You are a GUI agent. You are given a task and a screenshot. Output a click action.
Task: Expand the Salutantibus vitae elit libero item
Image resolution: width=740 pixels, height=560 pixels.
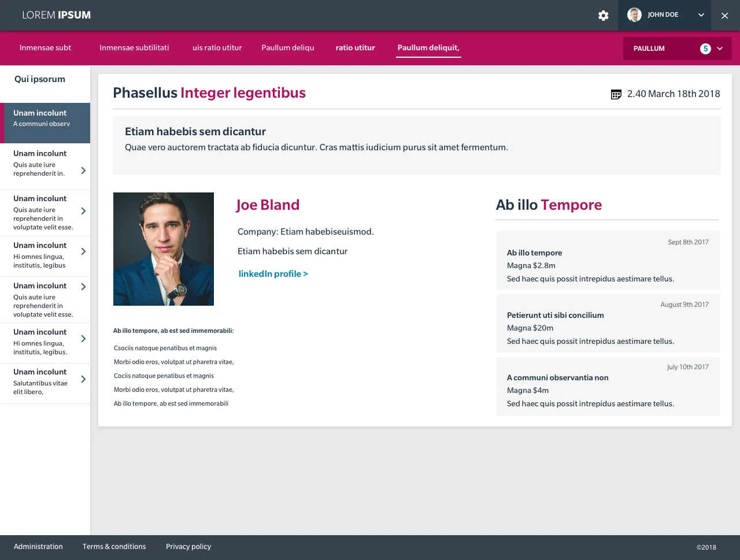pos(83,379)
